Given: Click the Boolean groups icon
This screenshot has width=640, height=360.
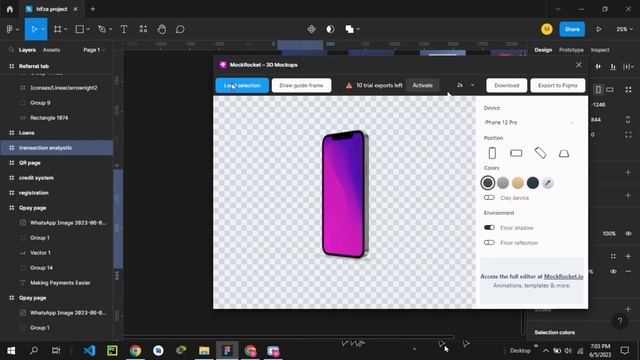Looking at the screenshot, I should (349, 29).
